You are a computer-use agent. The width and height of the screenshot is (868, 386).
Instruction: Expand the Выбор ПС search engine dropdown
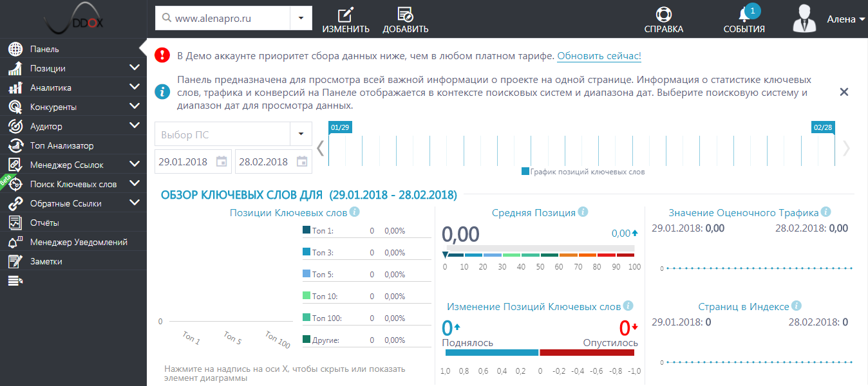[301, 134]
